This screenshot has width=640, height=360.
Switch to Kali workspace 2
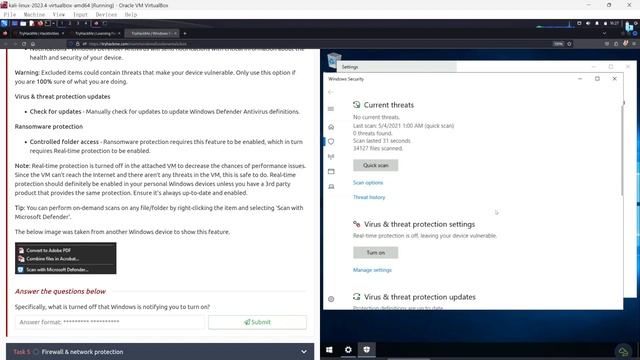[x=70, y=23]
